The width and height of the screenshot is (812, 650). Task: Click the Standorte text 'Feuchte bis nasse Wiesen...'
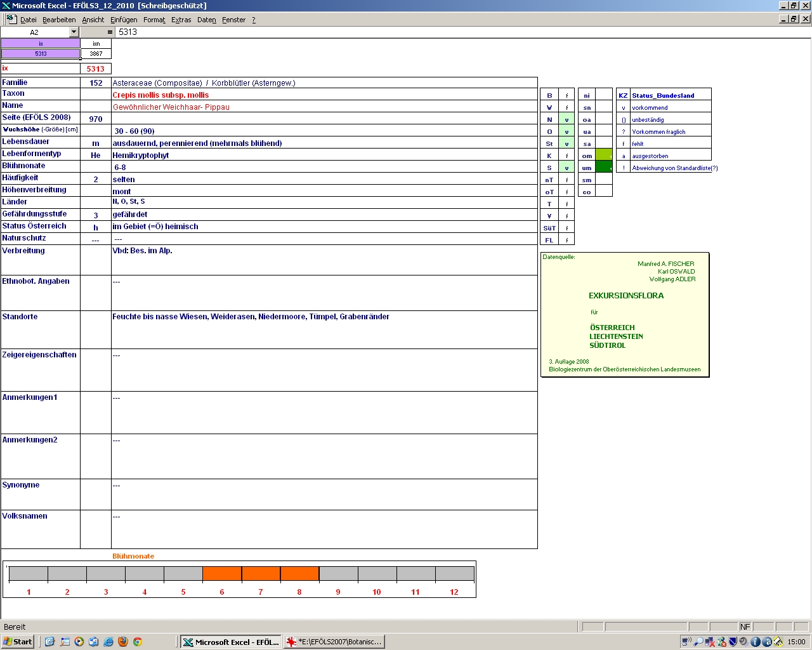251,316
